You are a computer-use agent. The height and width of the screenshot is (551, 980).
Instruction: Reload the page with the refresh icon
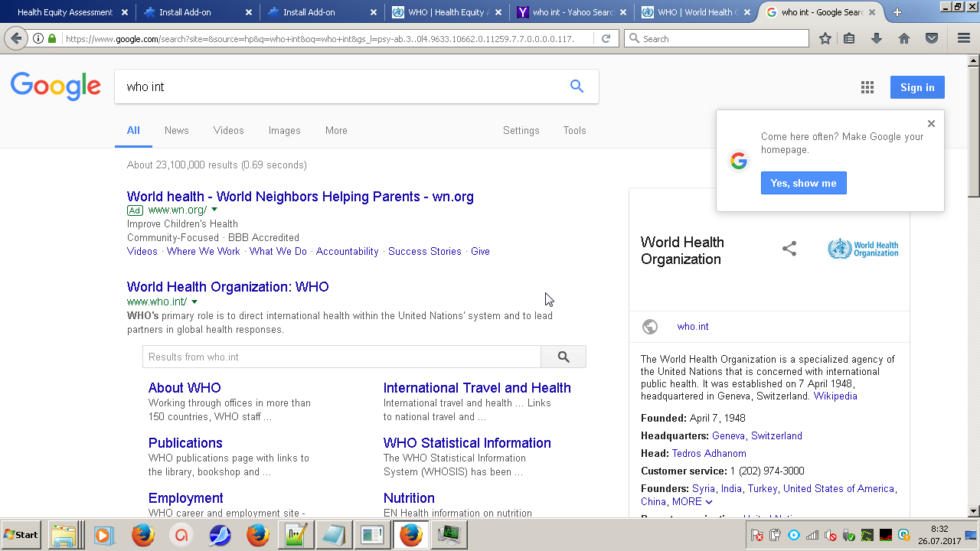point(606,39)
